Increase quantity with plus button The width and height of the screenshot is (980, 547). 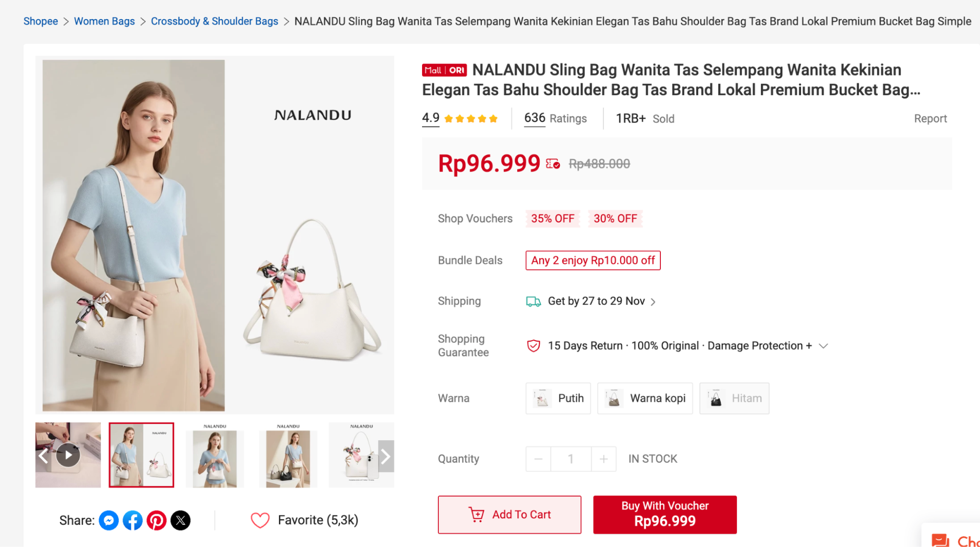(603, 459)
